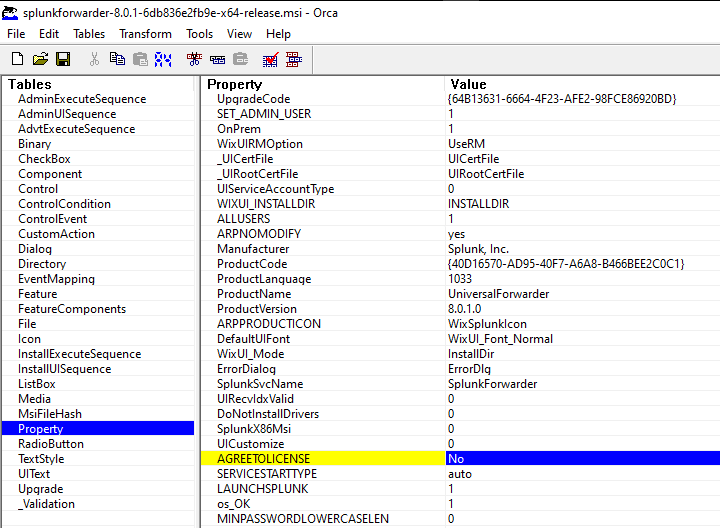Click the New file toolbar icon
This screenshot has width=720, height=528.
18,60
